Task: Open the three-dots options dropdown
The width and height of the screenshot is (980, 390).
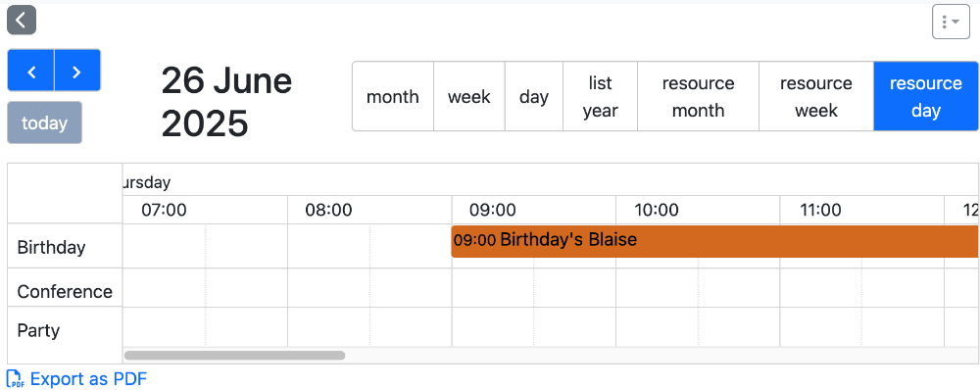Action: pos(951,22)
